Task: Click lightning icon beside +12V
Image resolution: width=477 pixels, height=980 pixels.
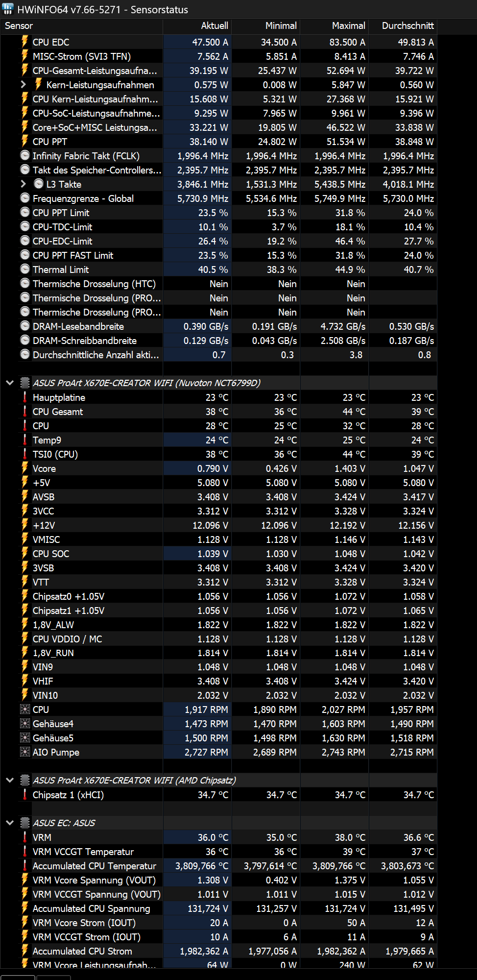Action: [25, 525]
